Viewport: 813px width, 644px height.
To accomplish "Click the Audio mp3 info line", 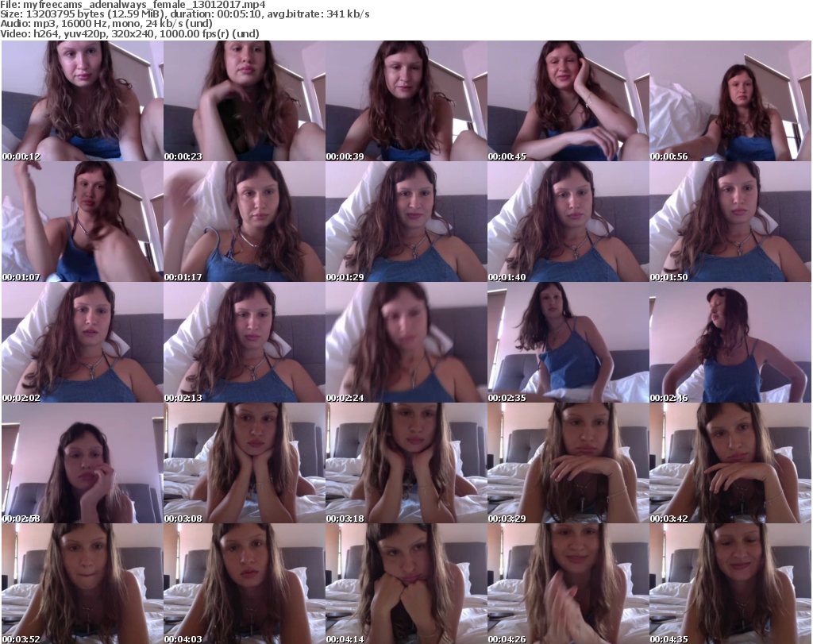I will tap(106, 24).
